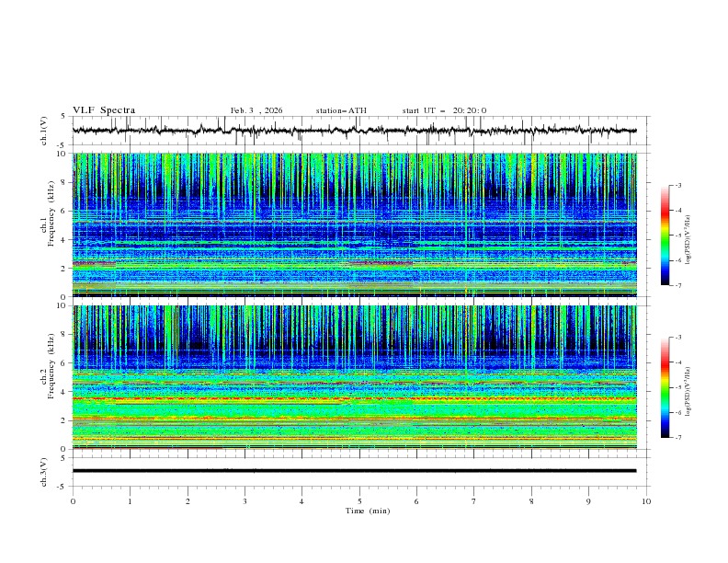Screen dimensions: 728x563
Task: Click the ch.1 spectrogram panel
Action: click(x=355, y=224)
